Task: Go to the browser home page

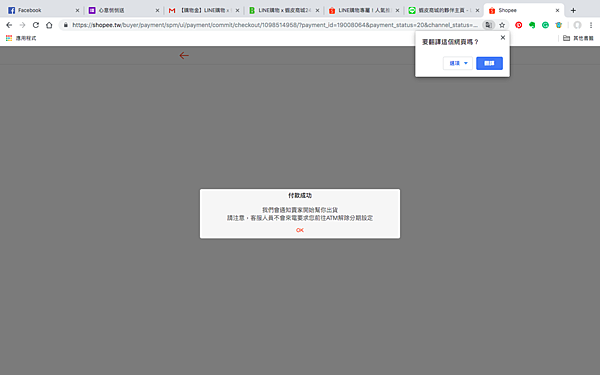Action: pos(49,25)
